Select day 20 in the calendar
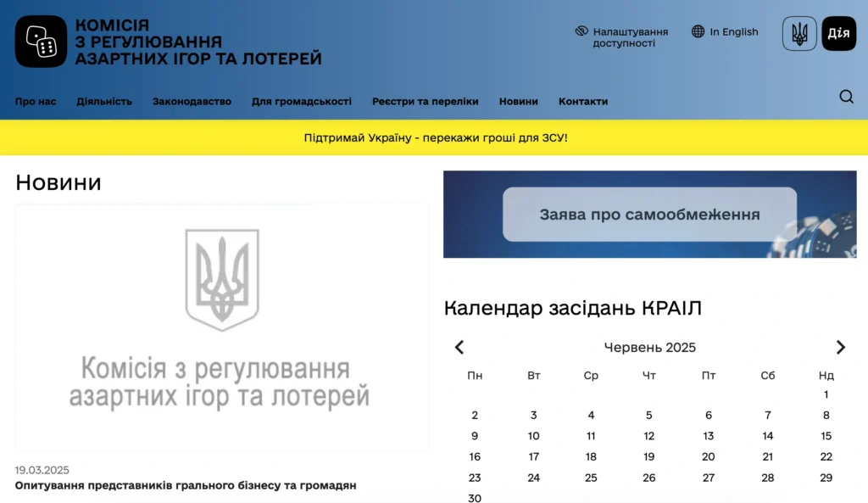This screenshot has width=868, height=503. (709, 457)
